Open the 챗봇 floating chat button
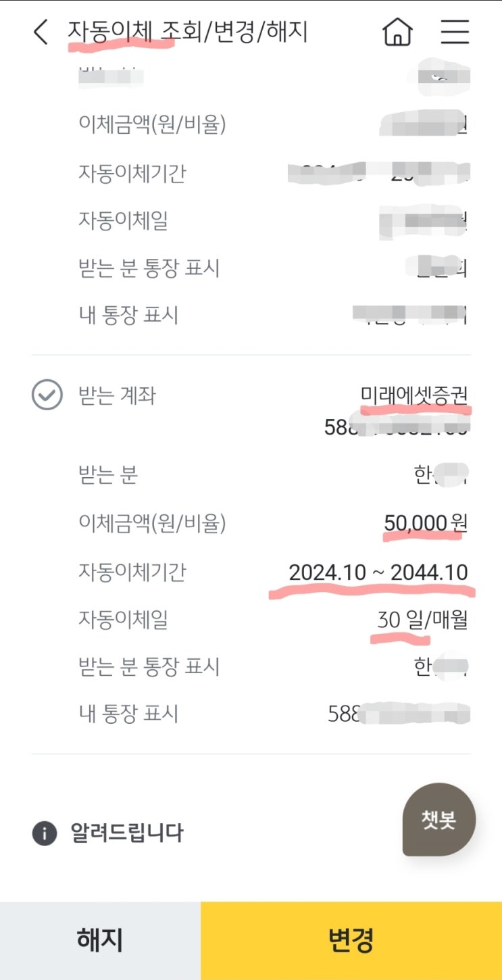The height and width of the screenshot is (980, 502). [x=439, y=819]
